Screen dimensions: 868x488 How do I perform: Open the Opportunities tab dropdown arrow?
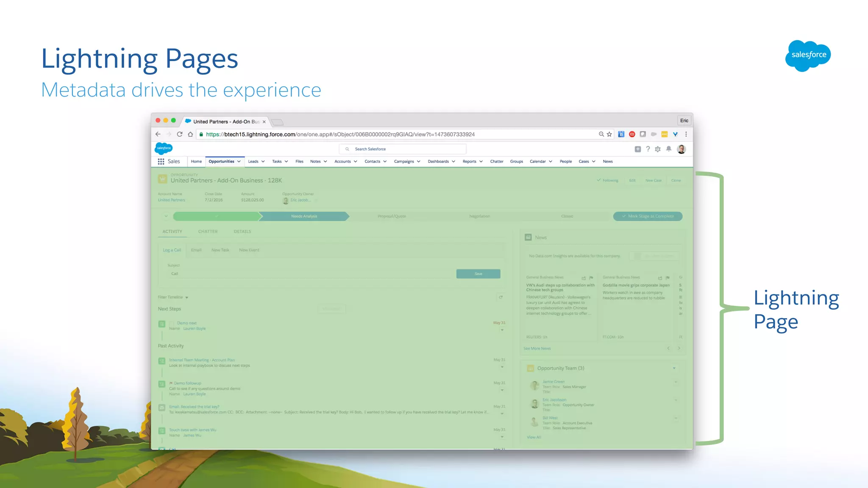[239, 161]
